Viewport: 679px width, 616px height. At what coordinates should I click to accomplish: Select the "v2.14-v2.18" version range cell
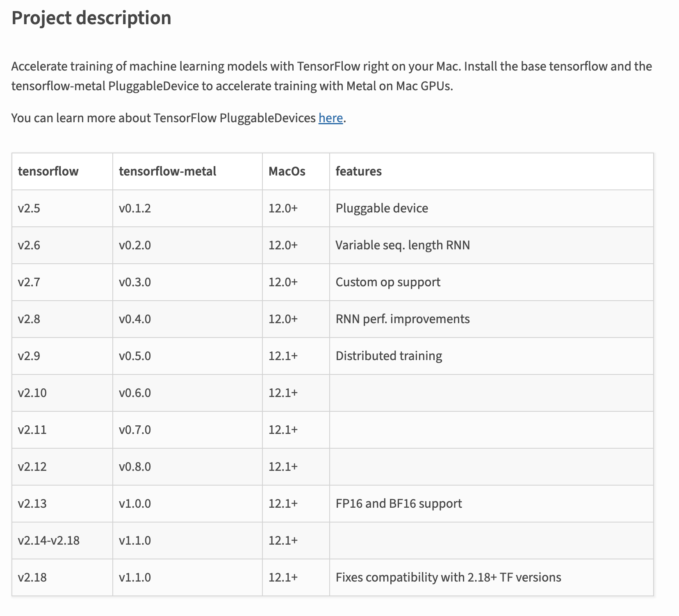[49, 541]
